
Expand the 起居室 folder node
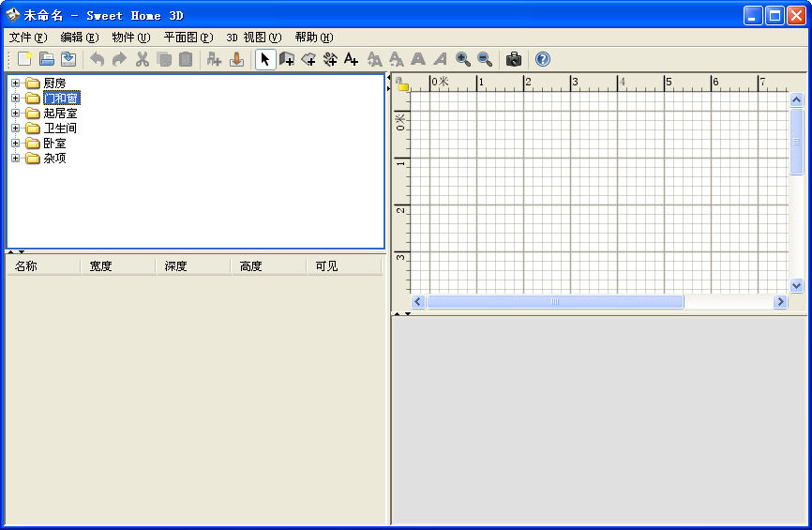pos(15,114)
